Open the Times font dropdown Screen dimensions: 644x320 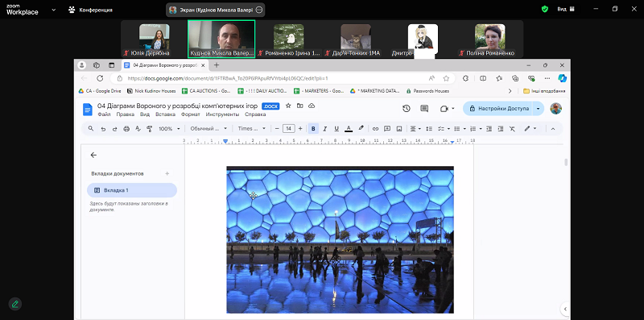click(252, 129)
